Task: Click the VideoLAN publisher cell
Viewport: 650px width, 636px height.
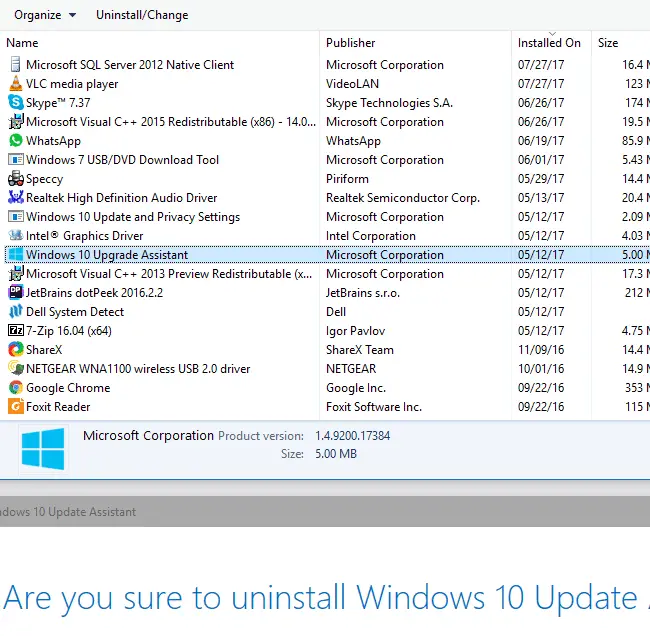Action: coord(352,84)
